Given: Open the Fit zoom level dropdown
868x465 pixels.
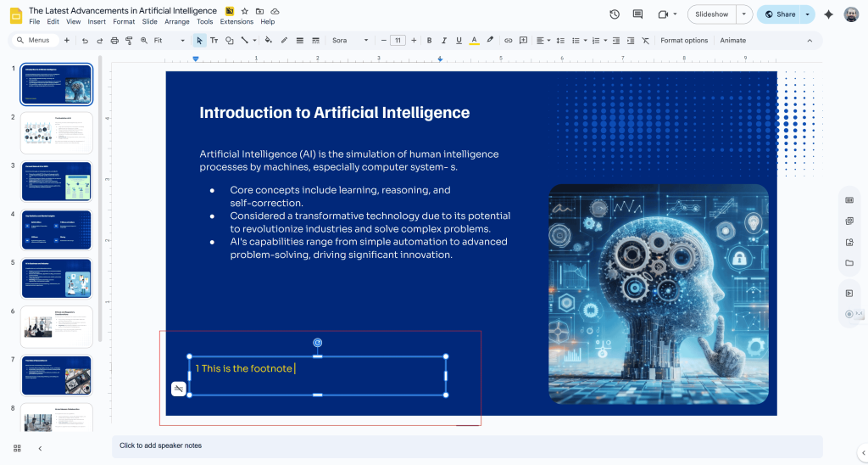Looking at the screenshot, I should pos(169,40).
